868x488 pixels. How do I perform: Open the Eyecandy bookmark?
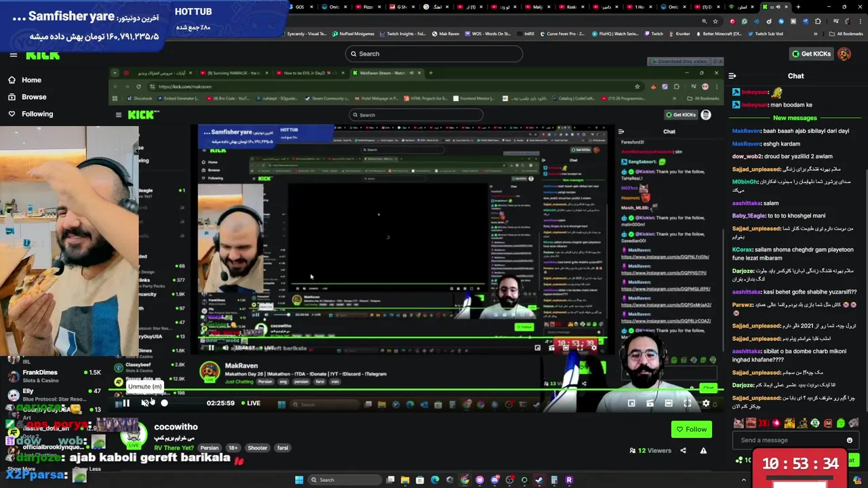pyautogui.click(x=307, y=34)
